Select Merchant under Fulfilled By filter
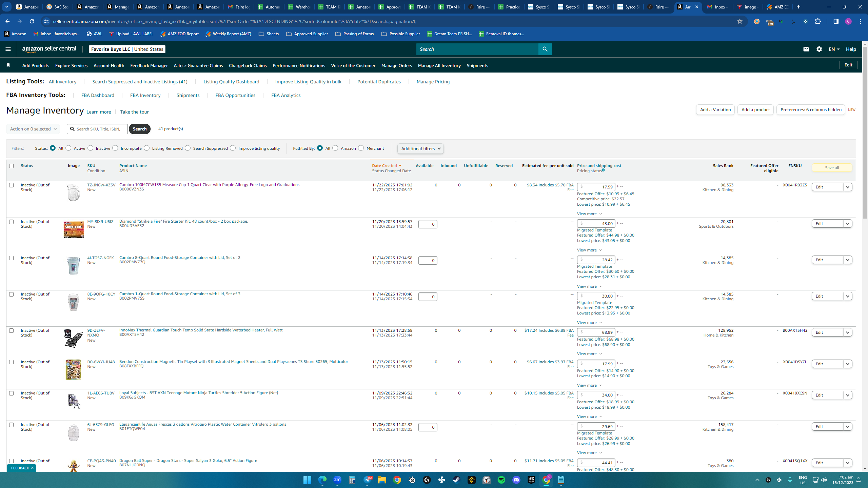The width and height of the screenshot is (868, 488). coord(361,148)
